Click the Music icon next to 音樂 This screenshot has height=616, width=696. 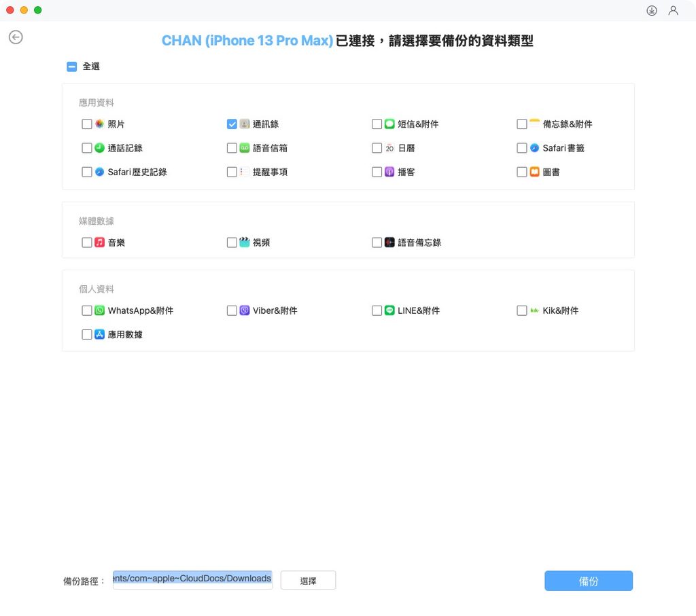100,242
